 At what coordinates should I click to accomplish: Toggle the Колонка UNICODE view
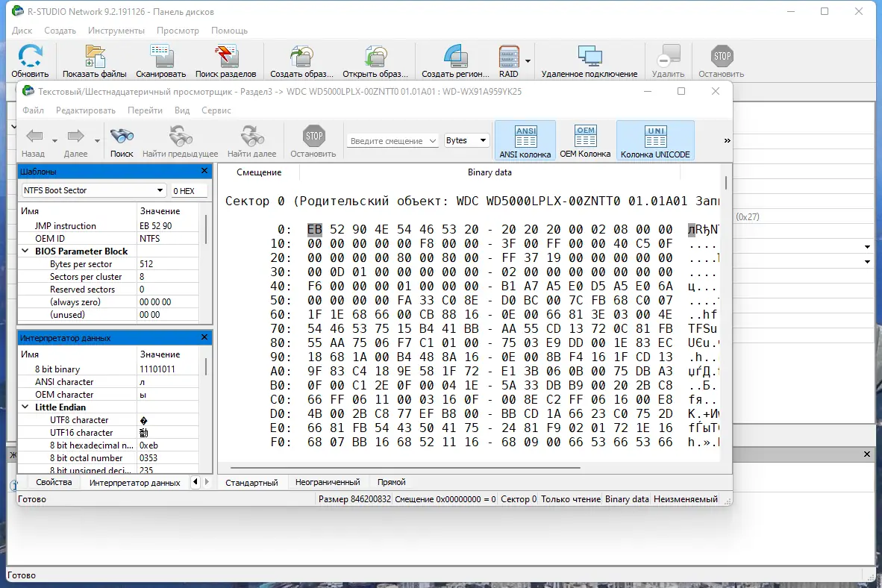pyautogui.click(x=655, y=141)
